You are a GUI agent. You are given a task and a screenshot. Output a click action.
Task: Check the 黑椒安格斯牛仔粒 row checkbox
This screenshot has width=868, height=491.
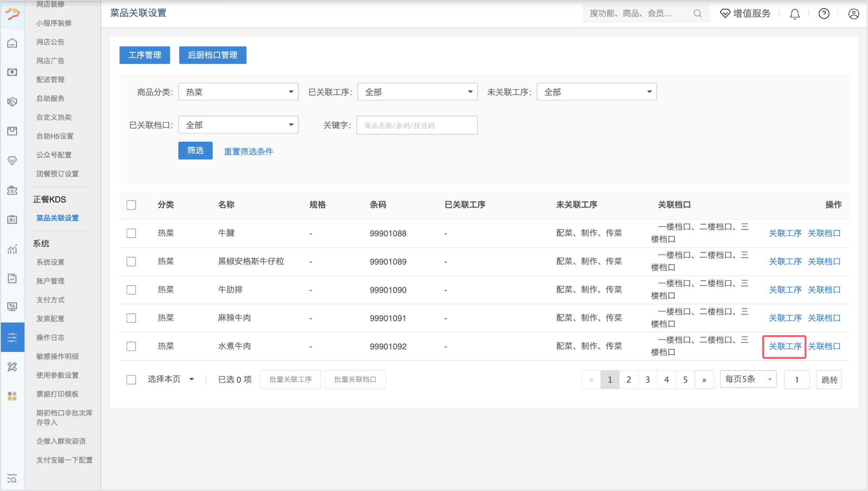[131, 262]
